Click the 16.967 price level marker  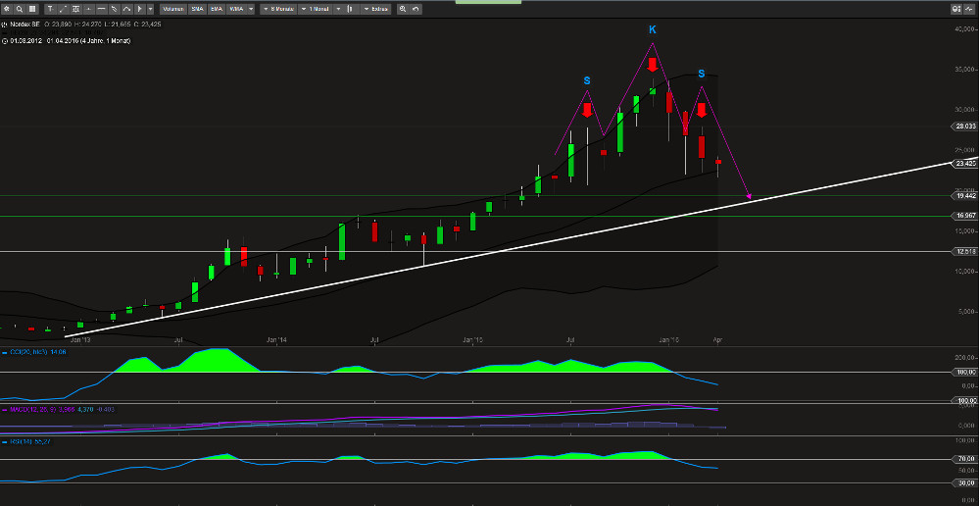(962, 216)
